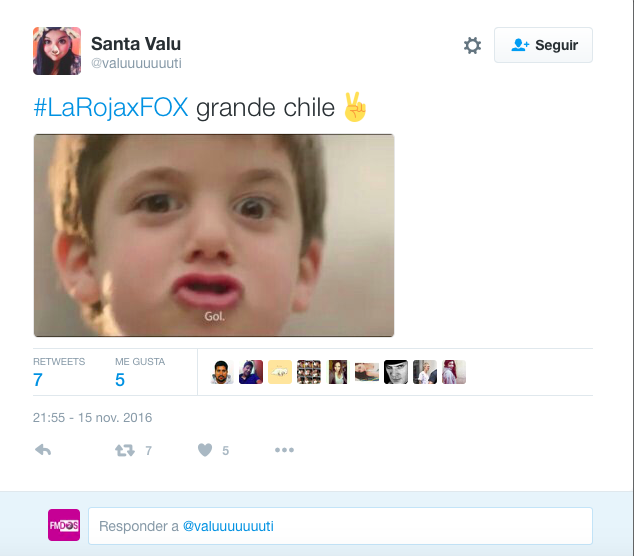The height and width of the screenshot is (556, 634).
Task: Play the Gol. GIF image
Action: pos(214,235)
